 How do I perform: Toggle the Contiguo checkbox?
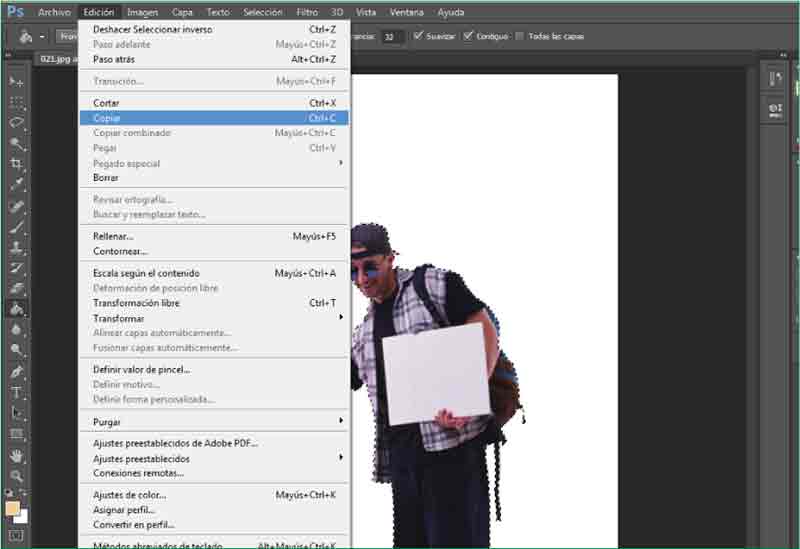[x=468, y=36]
